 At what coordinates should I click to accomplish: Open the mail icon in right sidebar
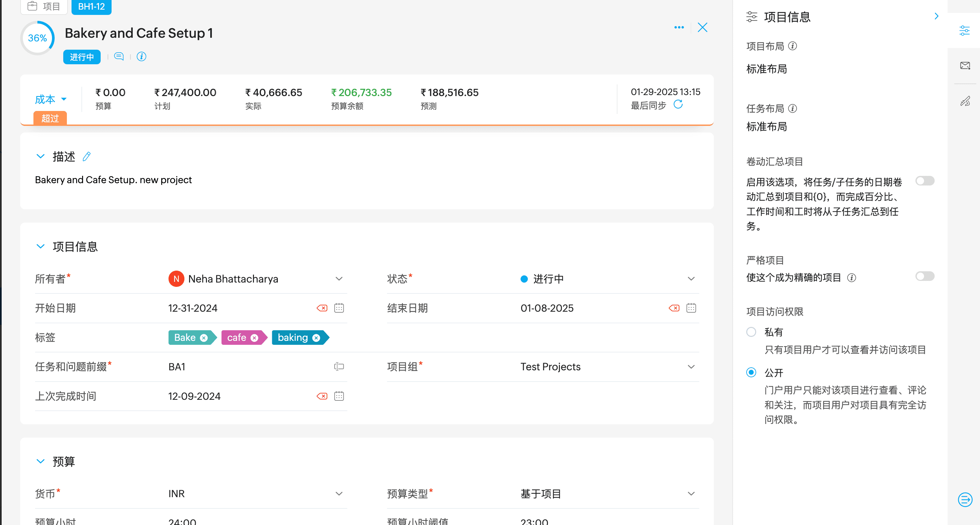(x=965, y=66)
